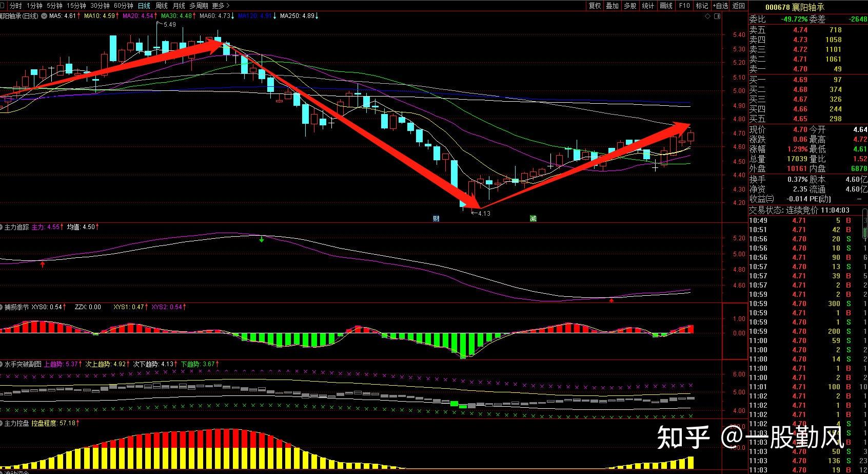Viewport: 868px width, 474px height.
Task: Switch to the 月线 monthly tab
Action: point(179,6)
